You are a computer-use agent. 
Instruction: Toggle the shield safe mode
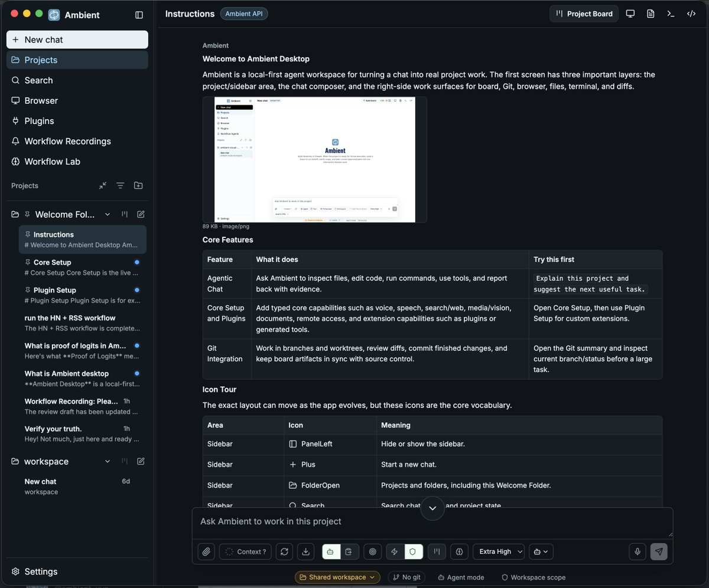(x=413, y=551)
